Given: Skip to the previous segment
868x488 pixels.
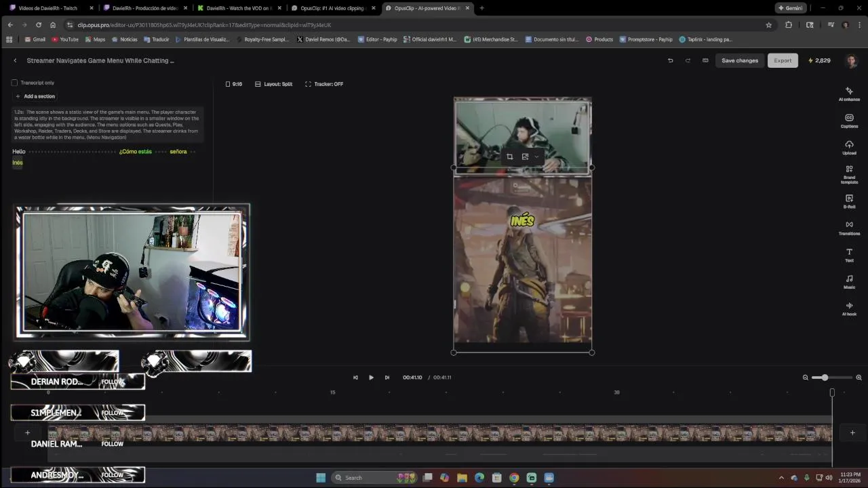Looking at the screenshot, I should click(x=355, y=378).
